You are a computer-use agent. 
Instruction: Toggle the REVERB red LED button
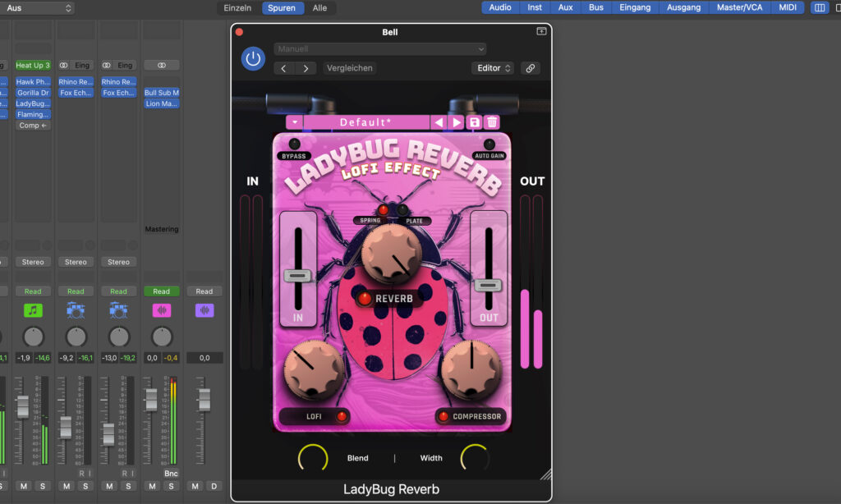pyautogui.click(x=364, y=299)
